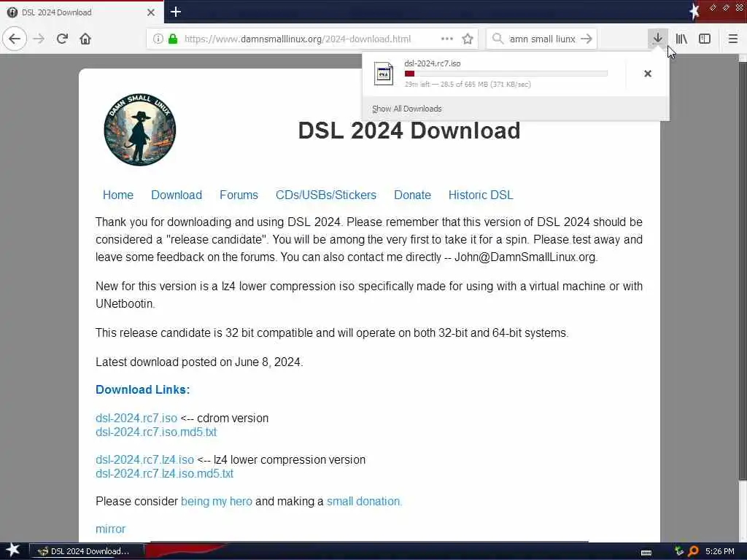Screen dimensions: 747x560
Task: Click the Forward arrow button
Action: click(39, 39)
